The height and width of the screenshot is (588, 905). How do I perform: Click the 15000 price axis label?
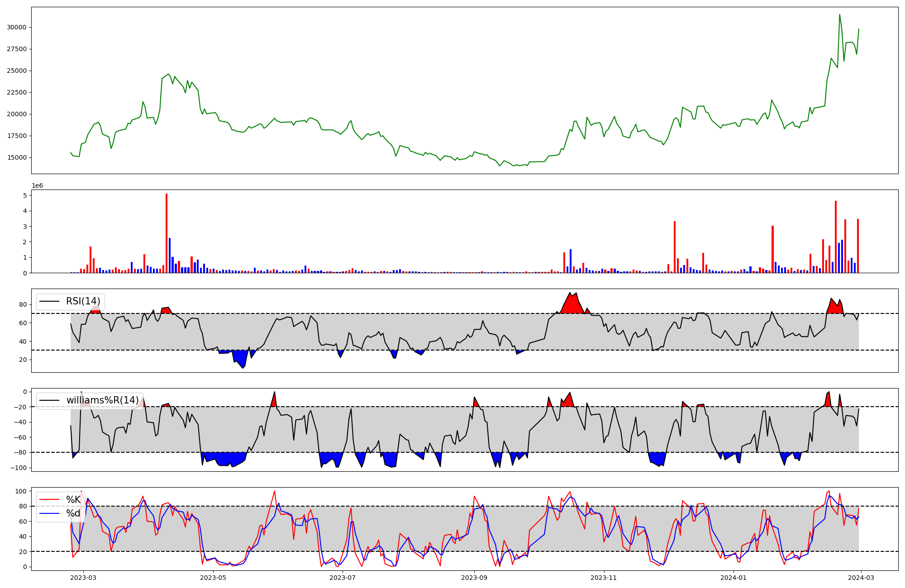[x=16, y=157]
